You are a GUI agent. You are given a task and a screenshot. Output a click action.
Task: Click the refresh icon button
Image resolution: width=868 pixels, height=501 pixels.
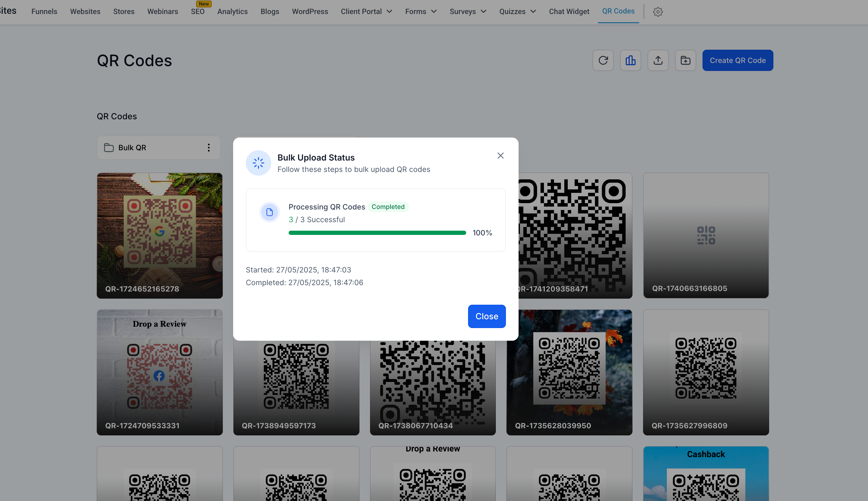pos(603,61)
